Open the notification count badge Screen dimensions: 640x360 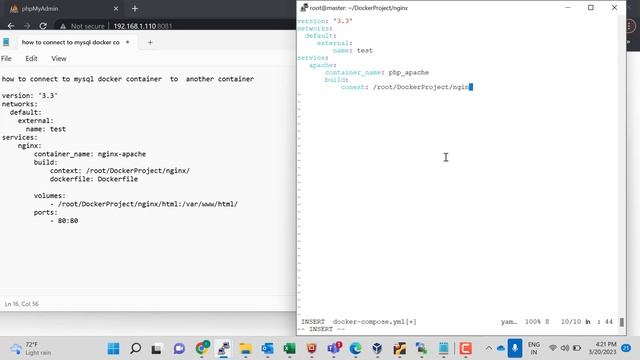pos(626,348)
